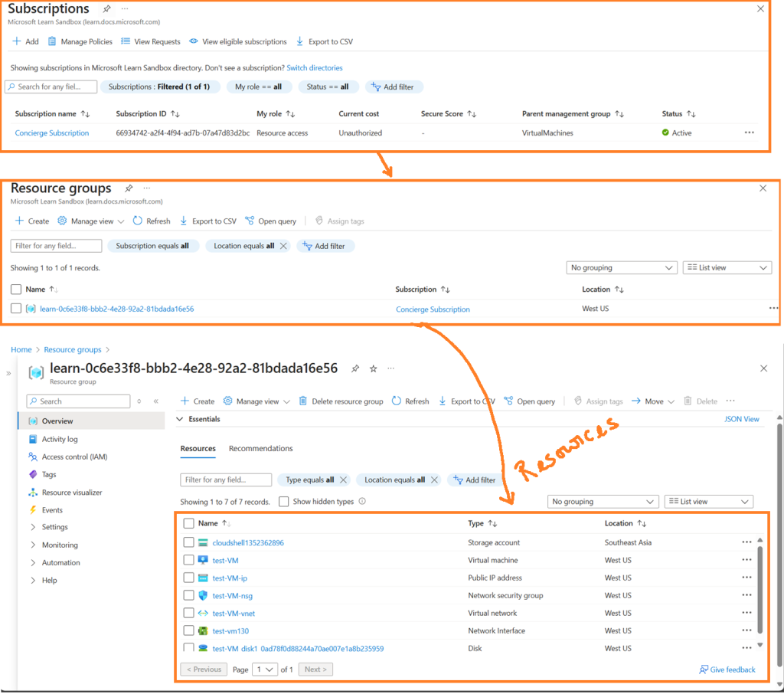784x694 pixels.
Task: Click Delete resource group
Action: tap(341, 401)
